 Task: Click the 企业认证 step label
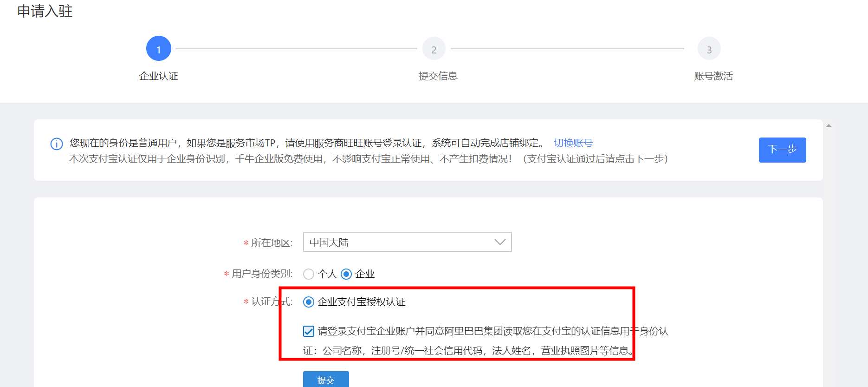point(159,76)
